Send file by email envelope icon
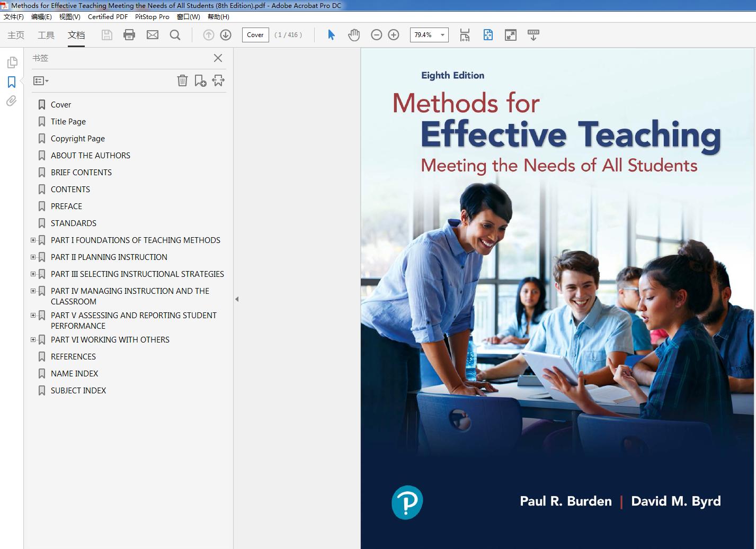This screenshot has width=756, height=549. (153, 35)
